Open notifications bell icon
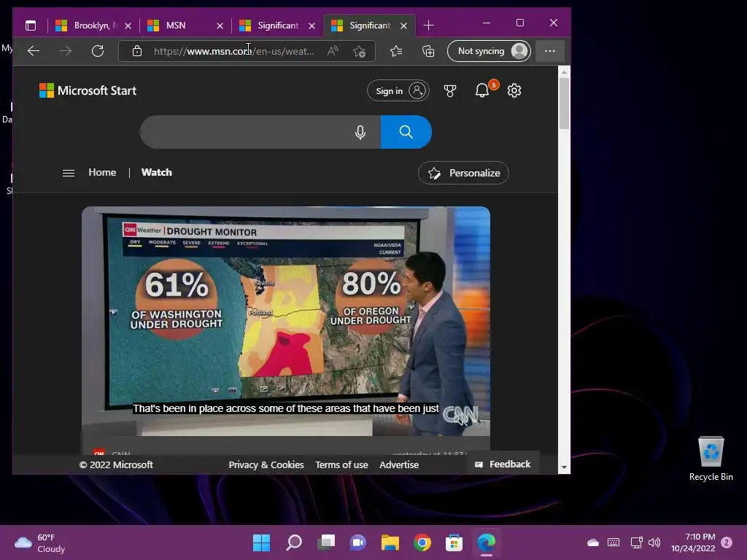 pos(482,90)
